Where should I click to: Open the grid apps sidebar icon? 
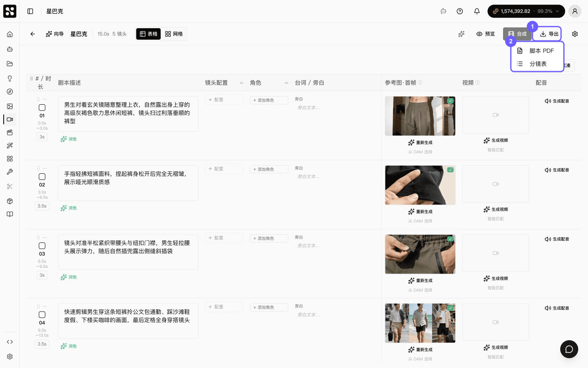coord(10,159)
